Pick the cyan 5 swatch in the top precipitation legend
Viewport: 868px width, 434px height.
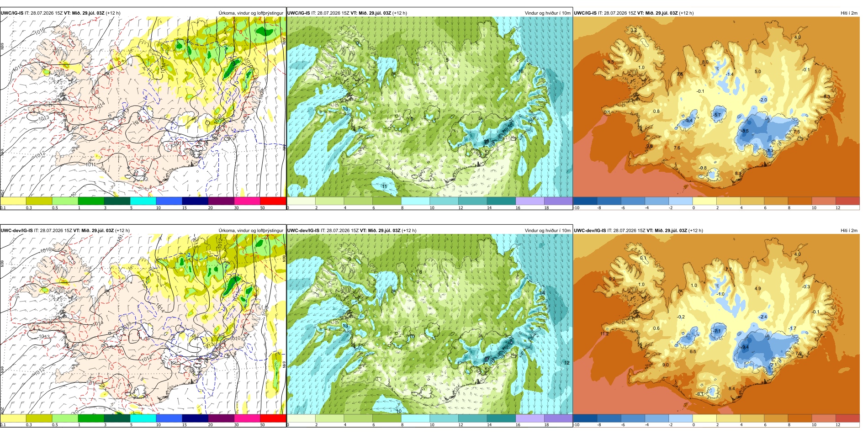tap(143, 201)
